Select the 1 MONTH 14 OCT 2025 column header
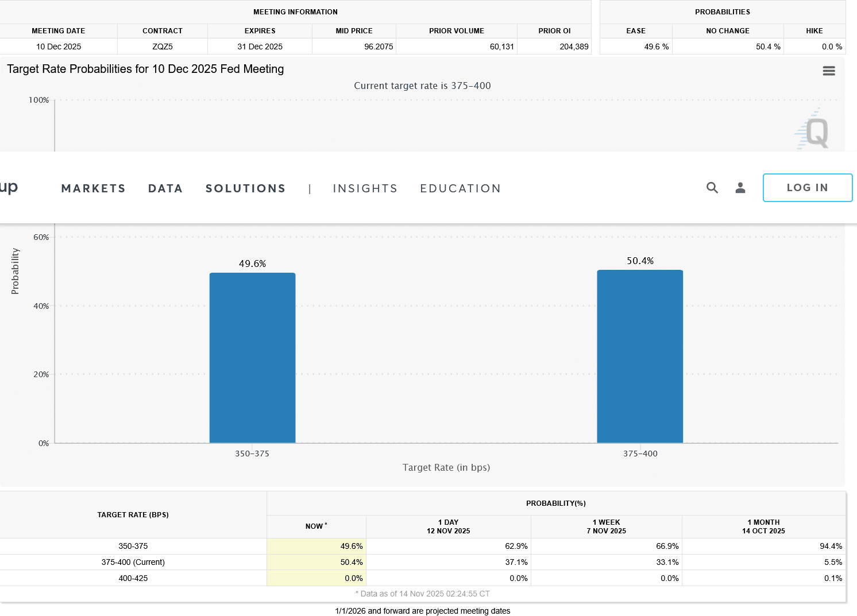The width and height of the screenshot is (857, 616). tap(763, 526)
